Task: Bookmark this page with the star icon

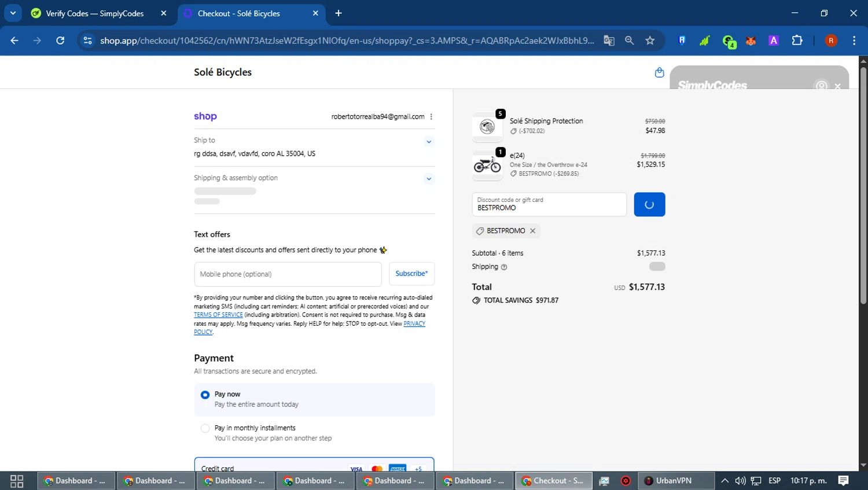Action: point(650,40)
